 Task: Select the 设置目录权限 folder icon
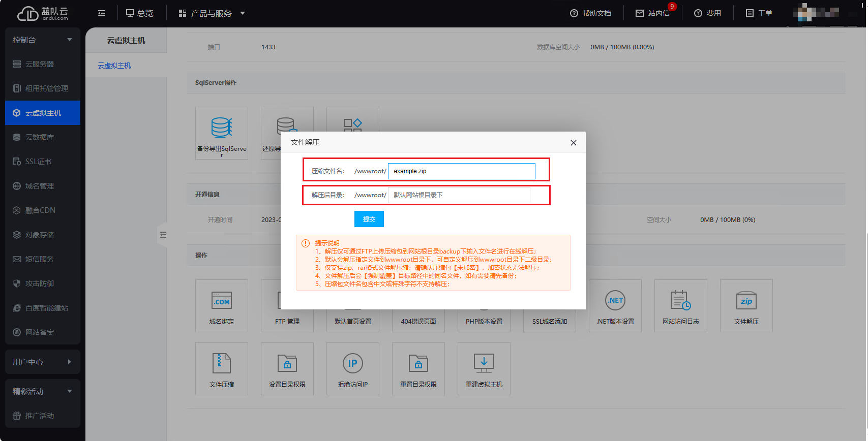287,364
